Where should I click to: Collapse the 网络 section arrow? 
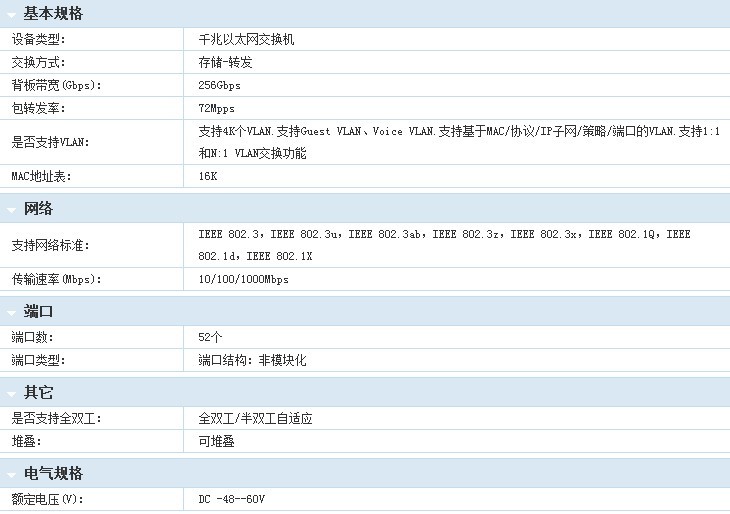[11, 210]
